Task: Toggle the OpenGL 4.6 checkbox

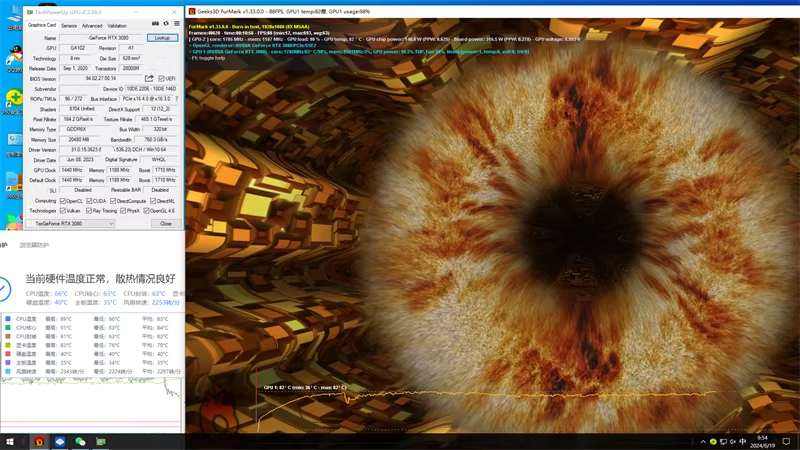Action: (x=146, y=211)
